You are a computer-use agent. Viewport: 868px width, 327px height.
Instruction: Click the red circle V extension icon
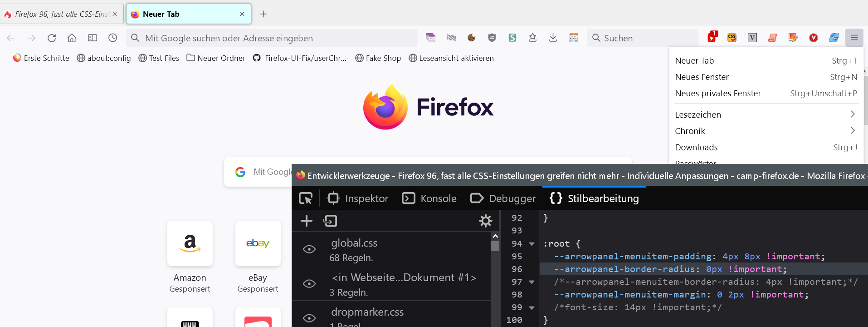pyautogui.click(x=814, y=38)
